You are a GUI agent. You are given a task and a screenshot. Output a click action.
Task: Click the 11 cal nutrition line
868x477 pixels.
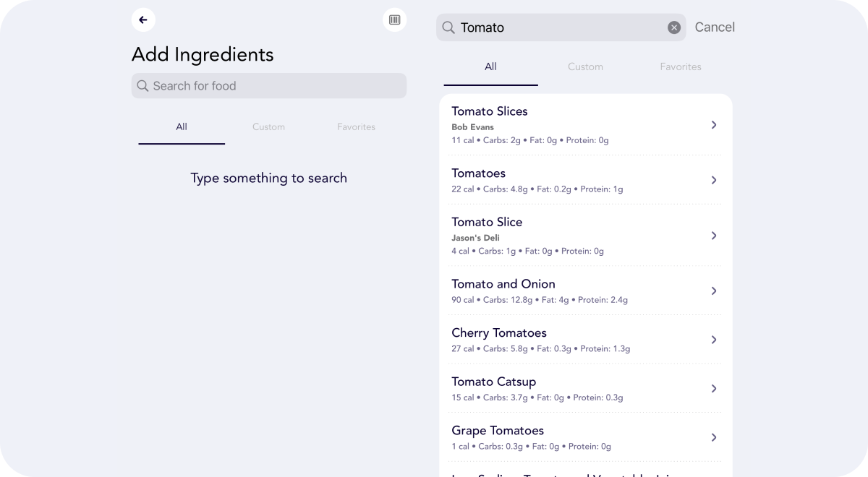[530, 140]
